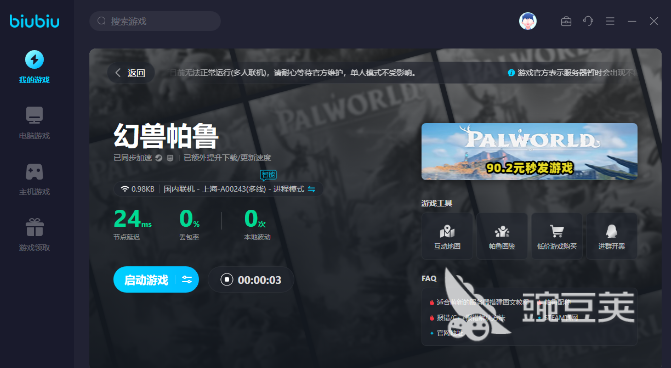Open the interactive map tool tile

[x=447, y=236]
